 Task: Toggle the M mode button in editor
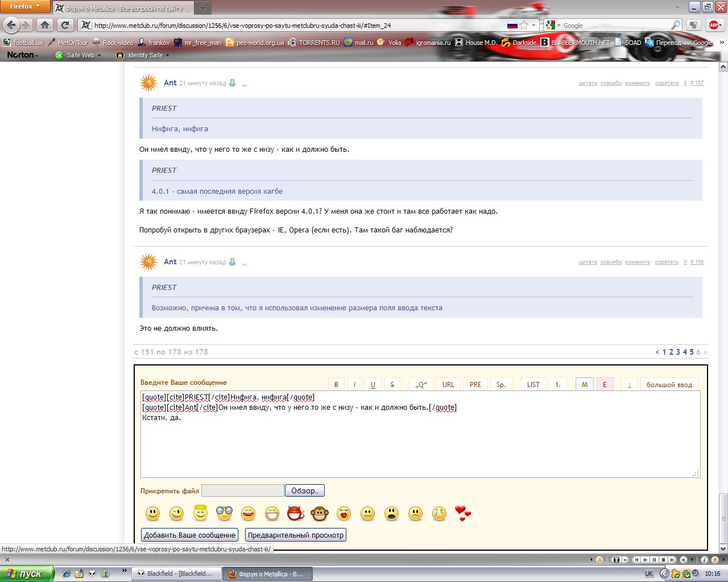click(x=584, y=385)
